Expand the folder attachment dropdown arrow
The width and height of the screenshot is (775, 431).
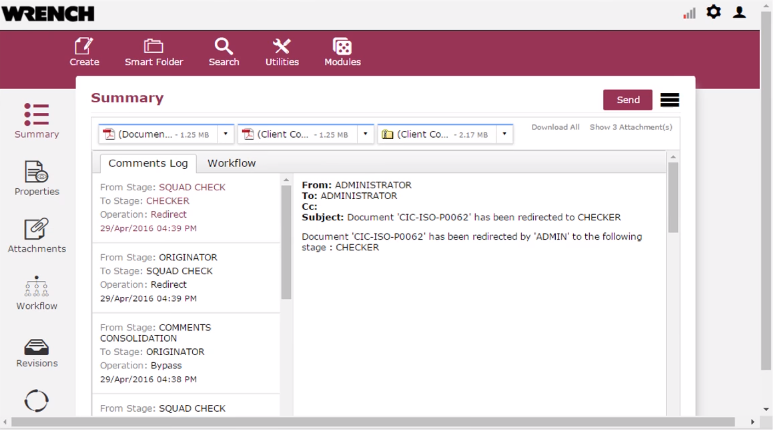[x=505, y=134]
